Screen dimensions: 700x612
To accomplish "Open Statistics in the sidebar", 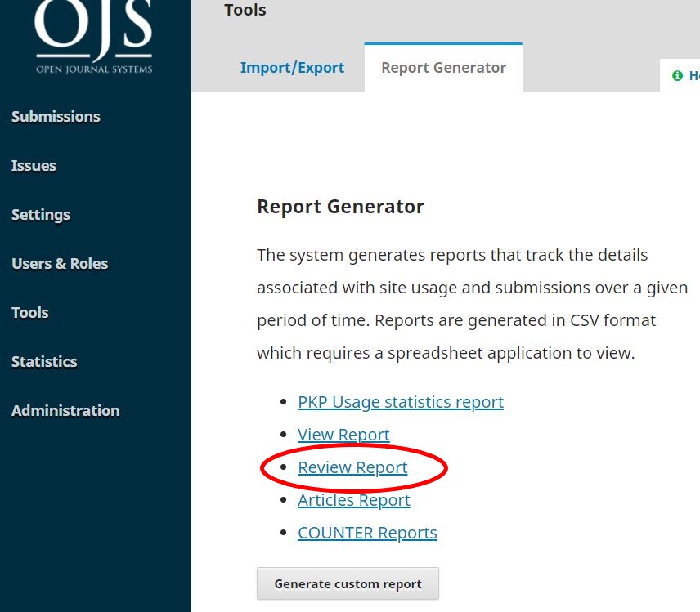I will [44, 362].
